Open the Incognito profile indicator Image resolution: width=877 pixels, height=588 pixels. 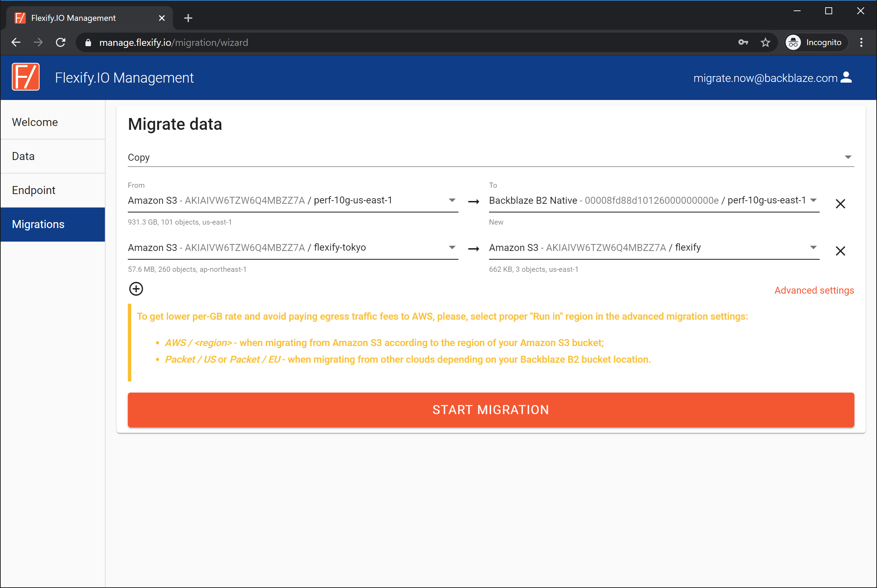coord(816,42)
